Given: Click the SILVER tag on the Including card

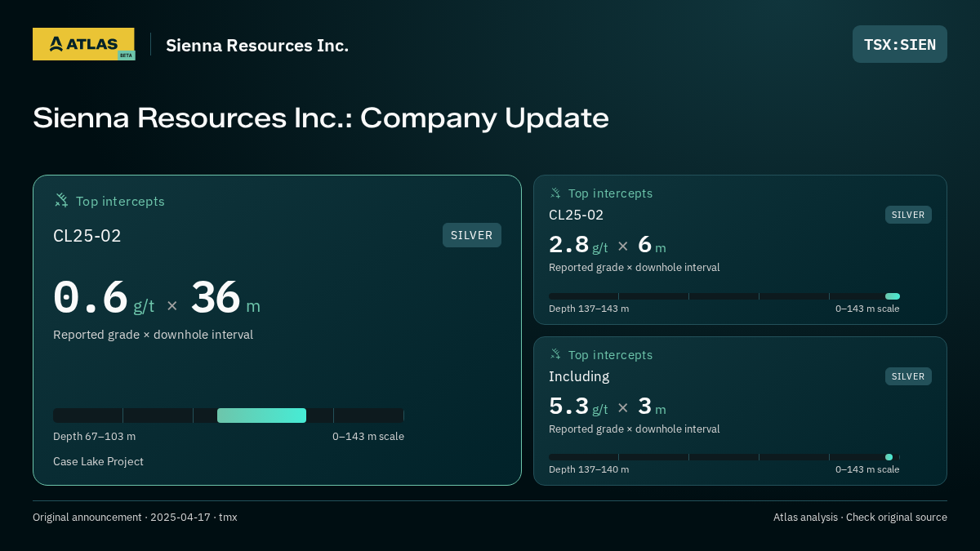Looking at the screenshot, I should (908, 376).
